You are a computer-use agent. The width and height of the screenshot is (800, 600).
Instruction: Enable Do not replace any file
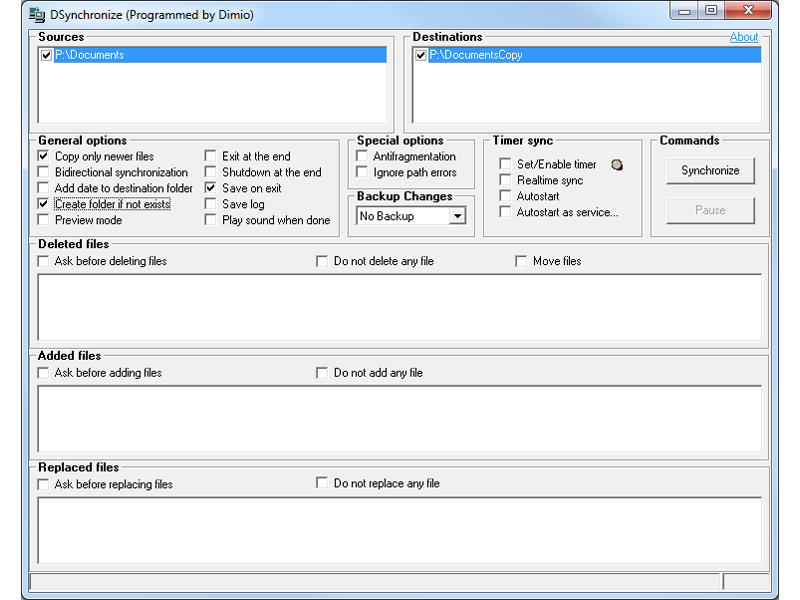[322, 483]
